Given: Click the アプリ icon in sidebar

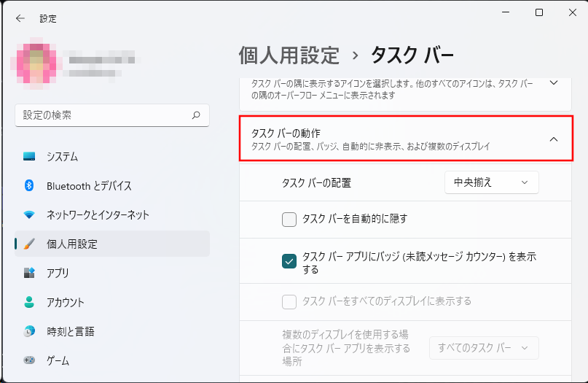Looking at the screenshot, I should pyautogui.click(x=29, y=274).
